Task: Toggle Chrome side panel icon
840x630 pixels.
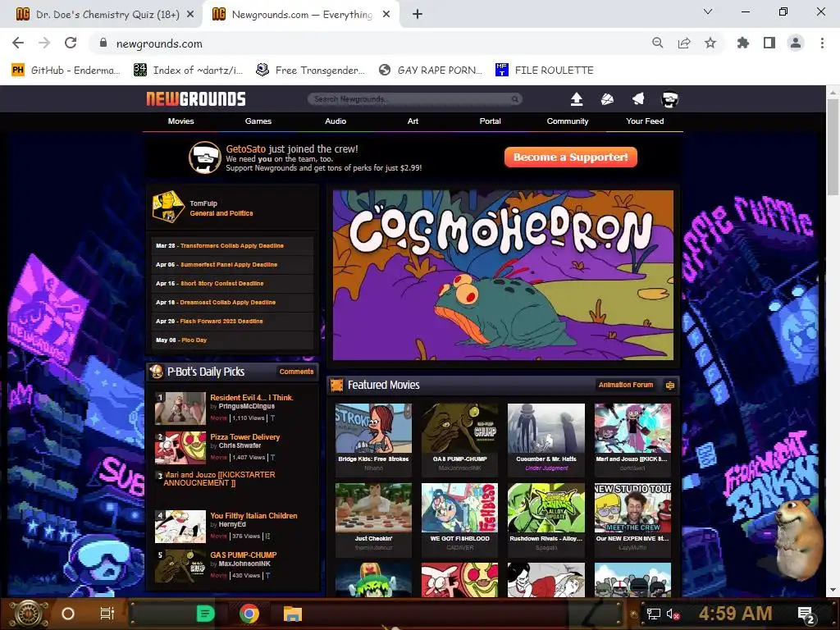Action: point(769,43)
